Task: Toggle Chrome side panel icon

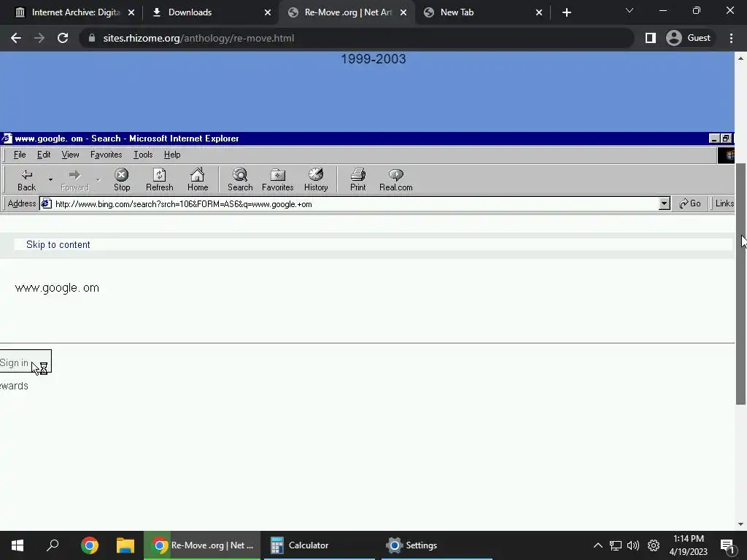Action: (650, 38)
